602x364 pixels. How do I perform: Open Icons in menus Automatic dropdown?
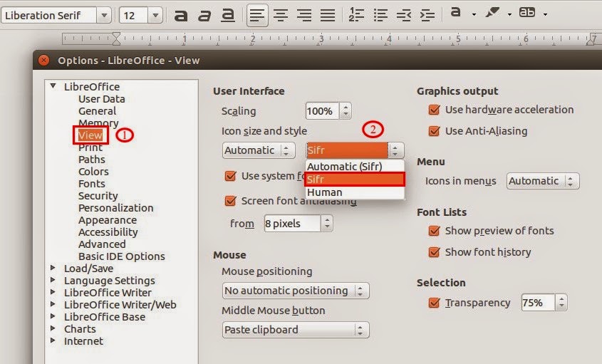(x=543, y=181)
